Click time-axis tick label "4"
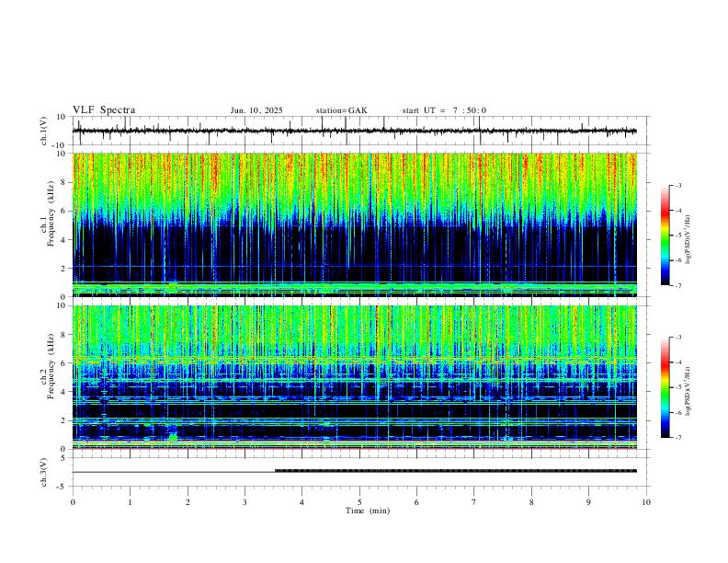This screenshot has width=728, height=563. [301, 502]
